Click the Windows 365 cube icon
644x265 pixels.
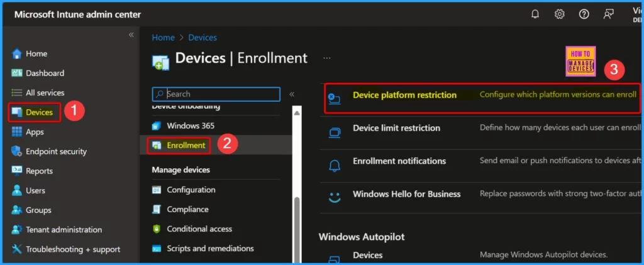point(157,126)
